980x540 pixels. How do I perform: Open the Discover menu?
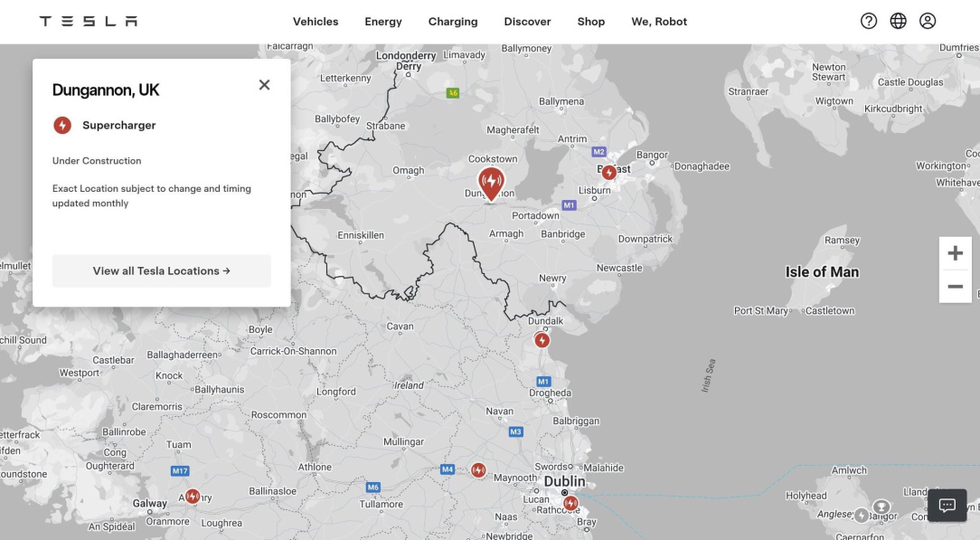click(527, 21)
